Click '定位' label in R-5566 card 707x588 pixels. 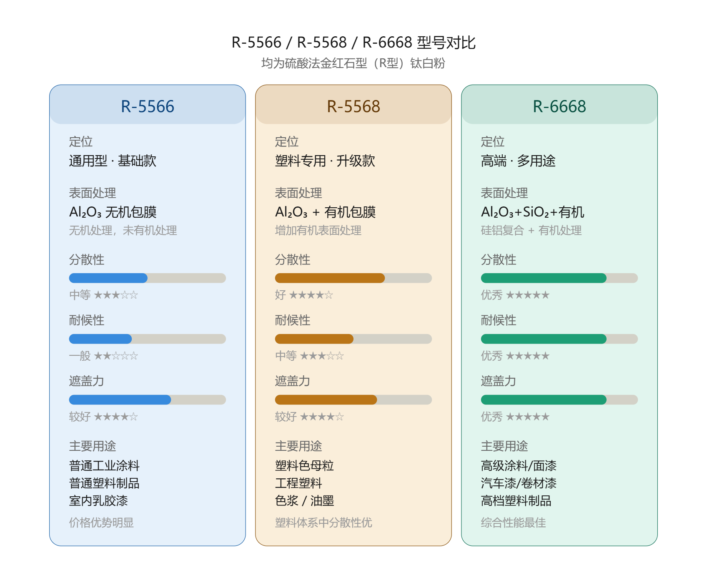click(81, 142)
